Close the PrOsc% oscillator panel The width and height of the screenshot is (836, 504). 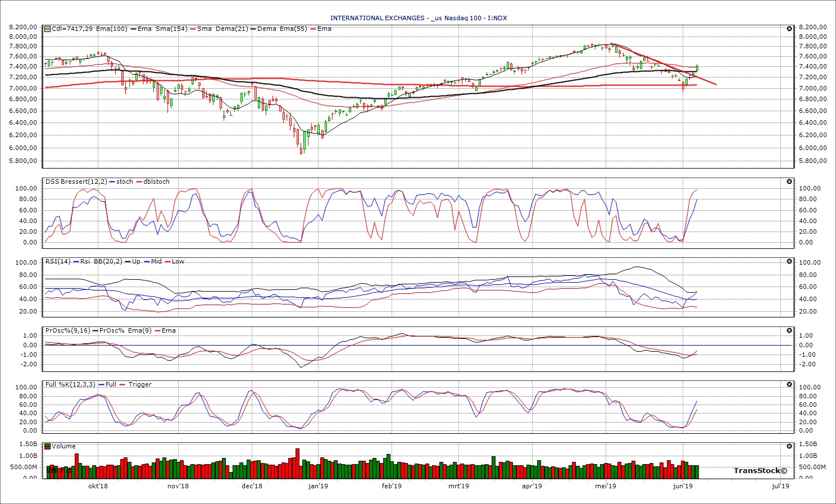pyautogui.click(x=789, y=330)
